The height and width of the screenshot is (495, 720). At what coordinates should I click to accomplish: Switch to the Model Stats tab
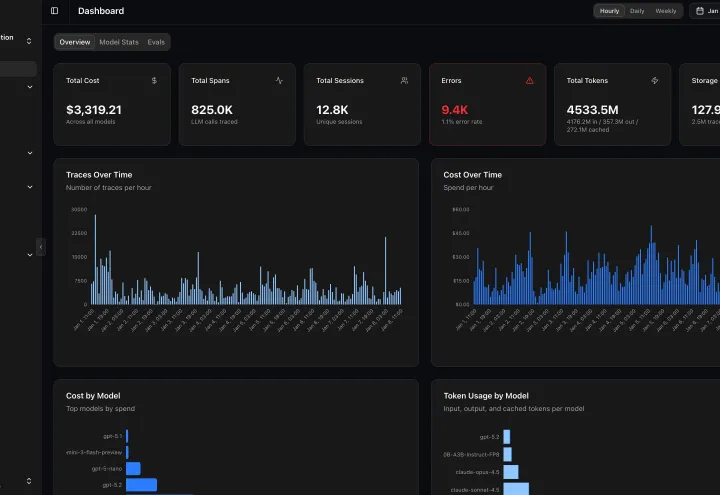click(x=119, y=42)
